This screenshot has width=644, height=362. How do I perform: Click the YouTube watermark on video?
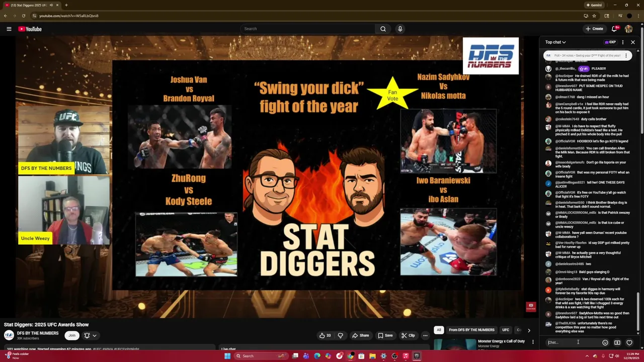[x=531, y=307]
